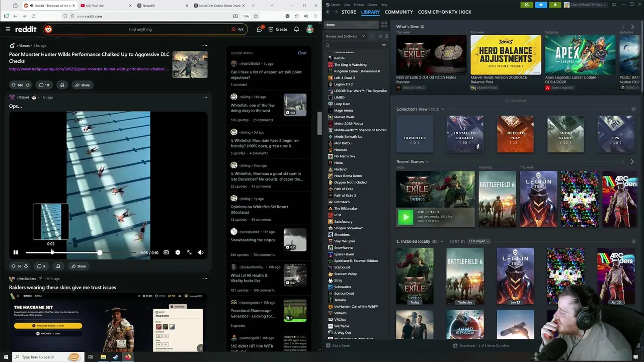Open options menu for r/Games post

point(205,46)
